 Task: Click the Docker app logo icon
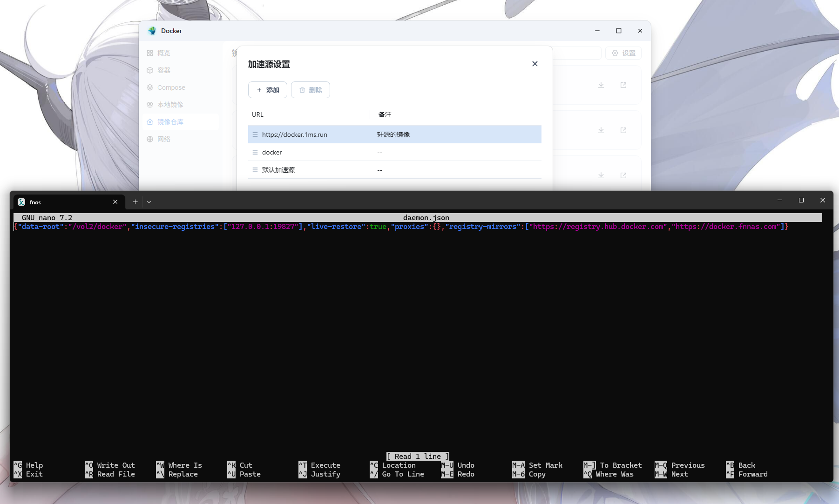(x=152, y=31)
